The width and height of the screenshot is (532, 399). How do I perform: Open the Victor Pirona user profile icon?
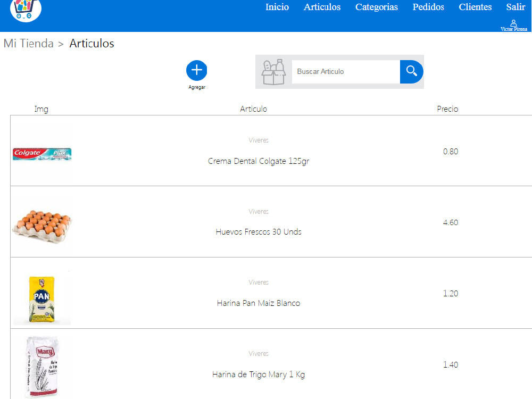[514, 23]
